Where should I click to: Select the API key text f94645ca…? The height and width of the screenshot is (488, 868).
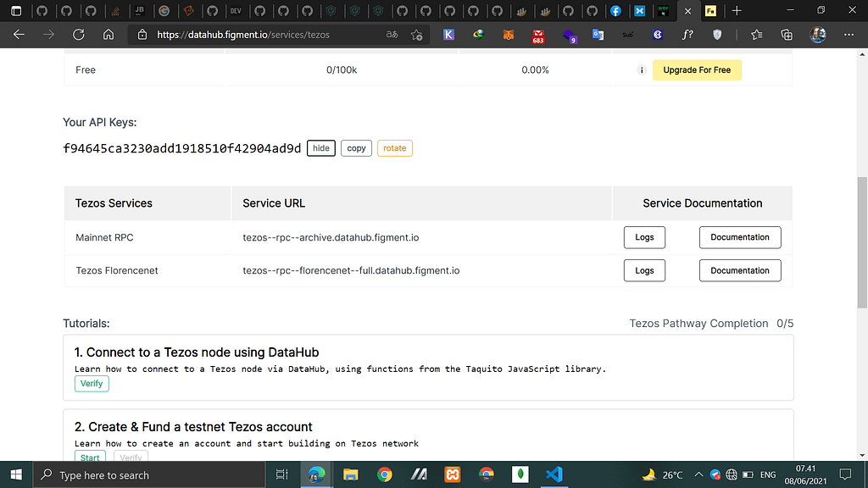[181, 148]
